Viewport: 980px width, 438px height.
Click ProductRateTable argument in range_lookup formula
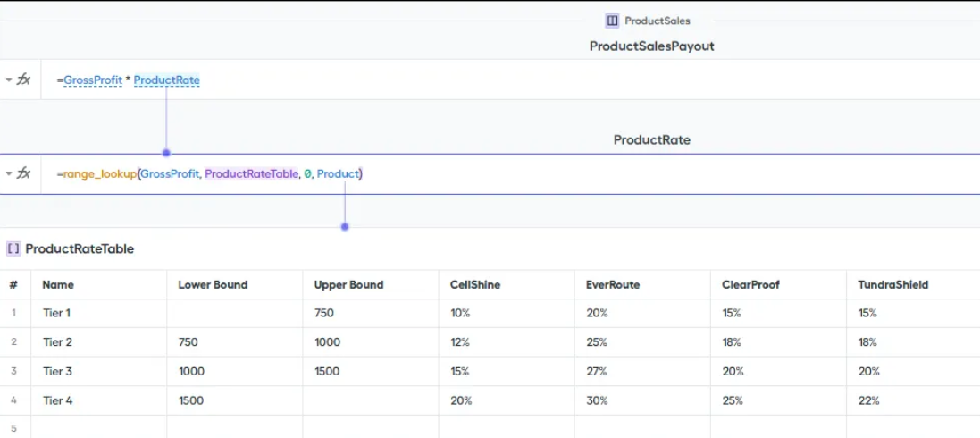[251, 174]
